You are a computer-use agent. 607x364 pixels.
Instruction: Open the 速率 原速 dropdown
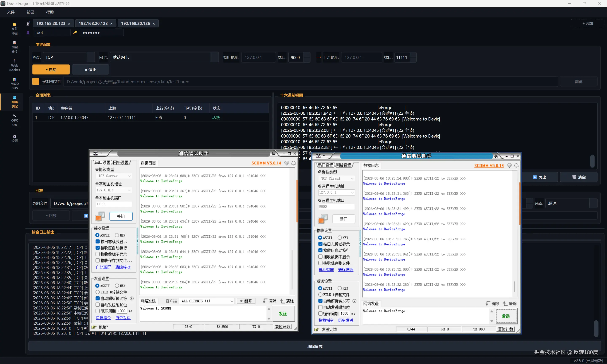(x=571, y=203)
